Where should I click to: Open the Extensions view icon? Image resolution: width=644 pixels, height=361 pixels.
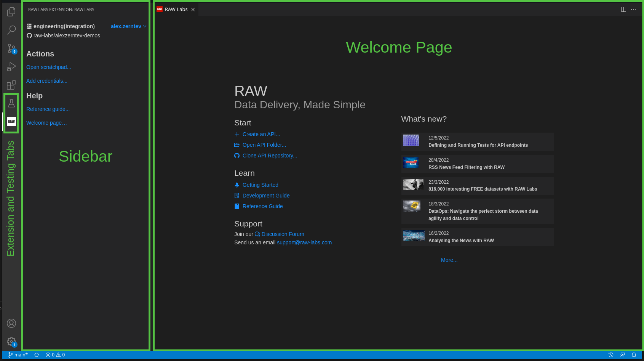coord(11,85)
